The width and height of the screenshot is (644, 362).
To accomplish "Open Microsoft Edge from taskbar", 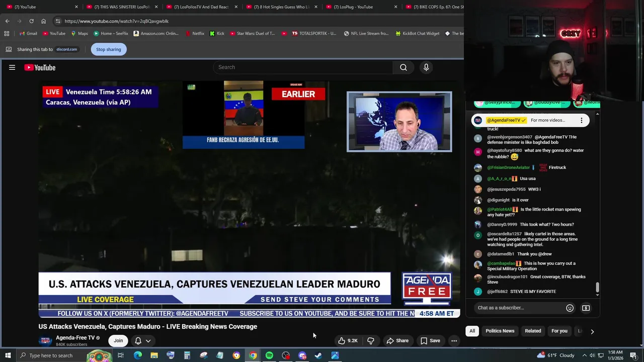I will point(137,355).
